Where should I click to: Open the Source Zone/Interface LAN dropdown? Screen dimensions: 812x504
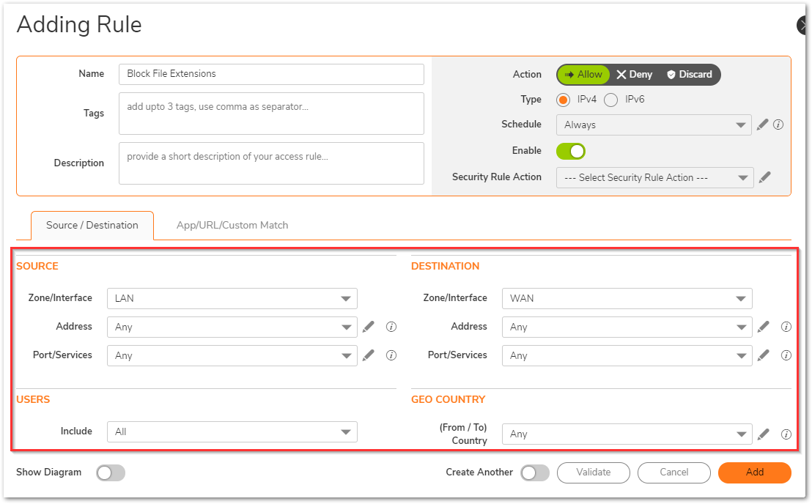pyautogui.click(x=232, y=298)
